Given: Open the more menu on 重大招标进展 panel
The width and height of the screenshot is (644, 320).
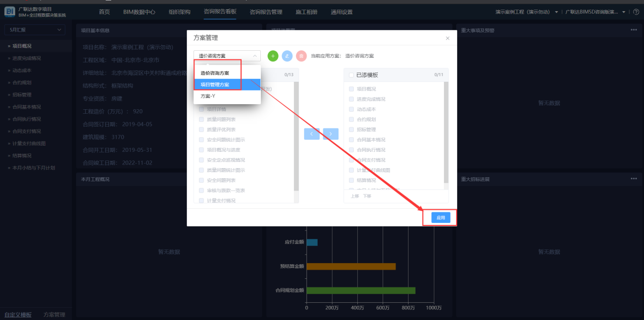Looking at the screenshot, I should click(633, 179).
